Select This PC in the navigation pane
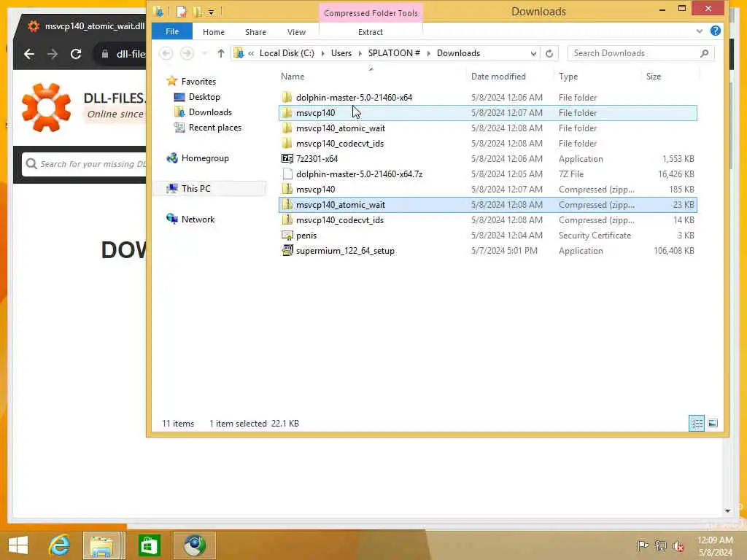This screenshot has height=560, width=747. click(x=196, y=189)
